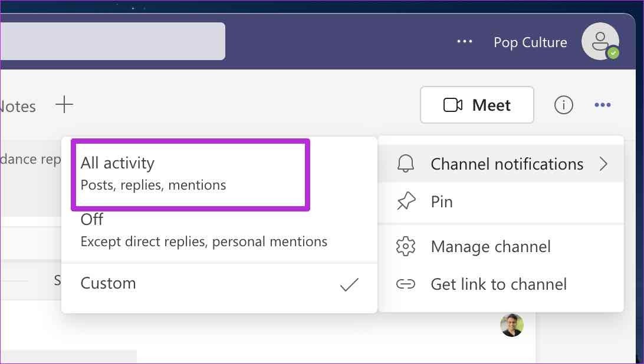Click the pin icon
644x364 pixels.
(x=406, y=201)
